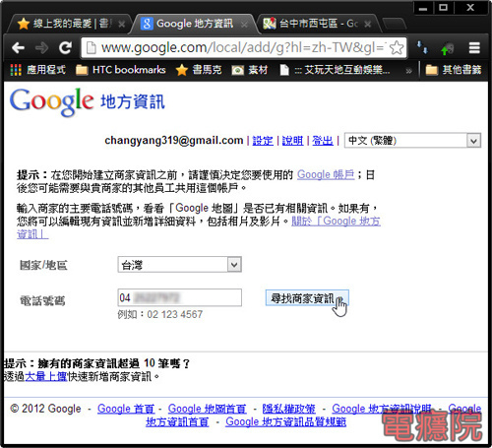The width and height of the screenshot is (492, 448).
Task: Click the browser Forward arrow
Action: [41, 48]
